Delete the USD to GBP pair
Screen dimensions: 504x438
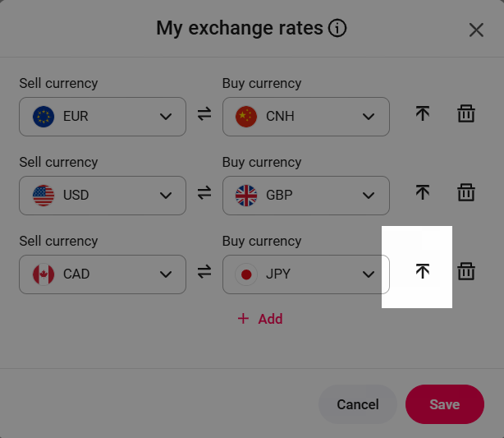click(x=466, y=193)
